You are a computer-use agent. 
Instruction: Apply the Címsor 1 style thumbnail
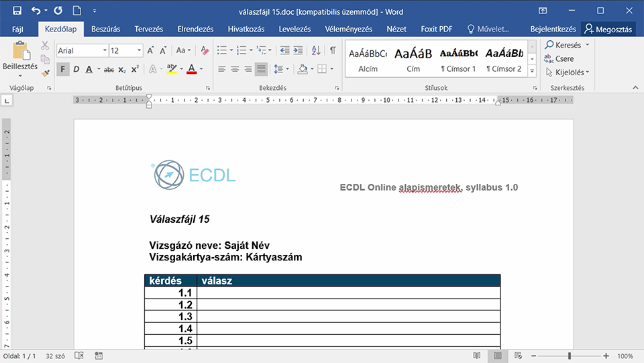click(458, 60)
